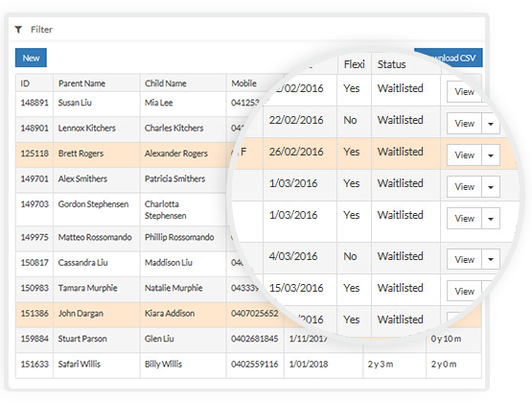Sort by the ID column header
This screenshot has height=403, width=532.
pos(25,83)
